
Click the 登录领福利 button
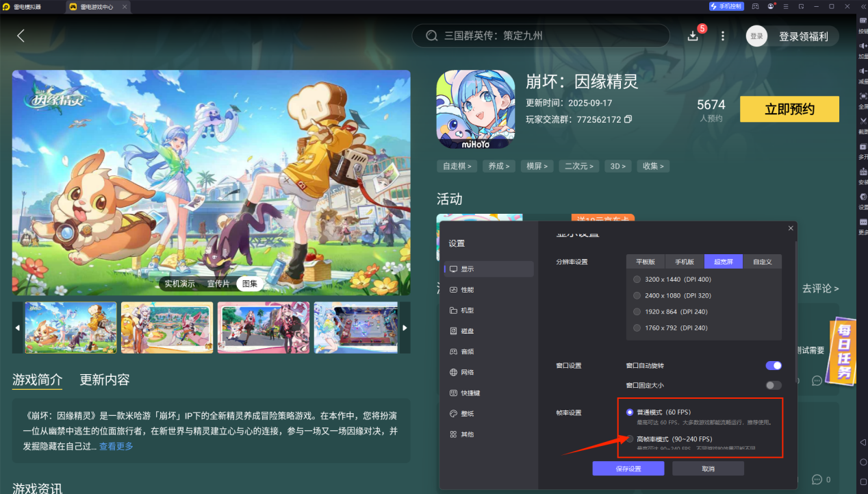pos(803,36)
